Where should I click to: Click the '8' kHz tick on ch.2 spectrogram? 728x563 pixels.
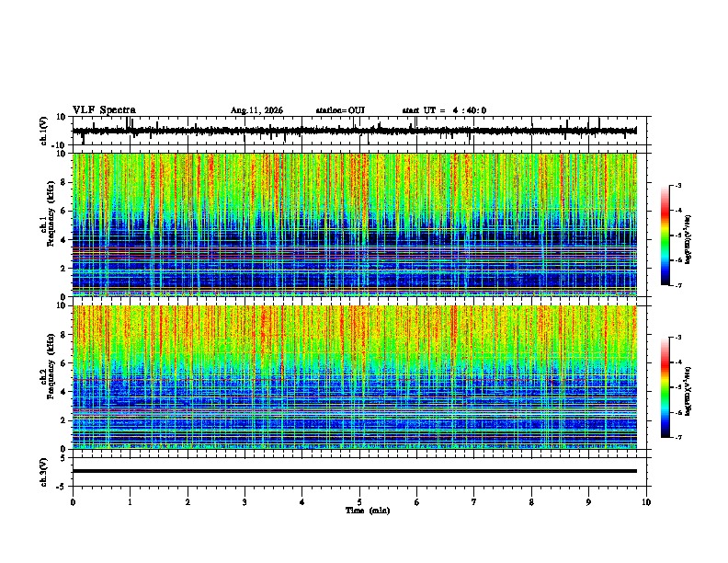coord(63,335)
